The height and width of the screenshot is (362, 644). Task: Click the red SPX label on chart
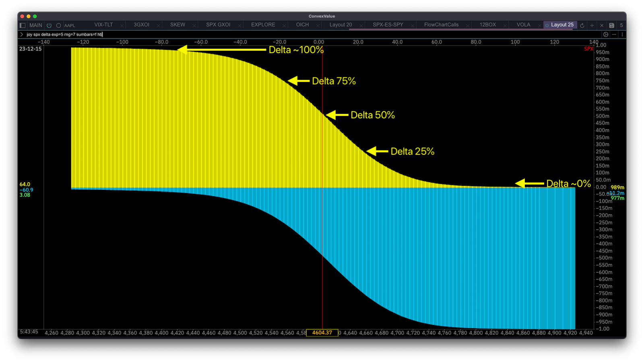click(588, 49)
